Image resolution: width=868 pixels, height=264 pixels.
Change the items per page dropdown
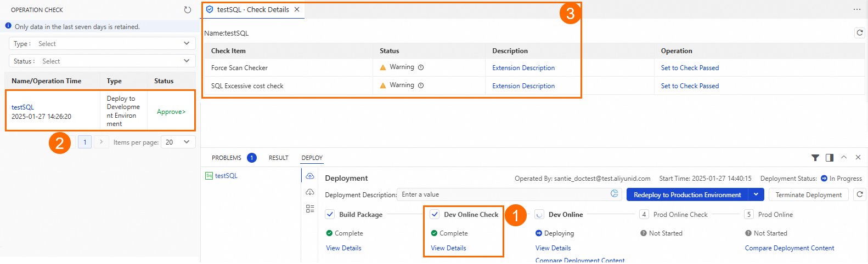tap(178, 142)
